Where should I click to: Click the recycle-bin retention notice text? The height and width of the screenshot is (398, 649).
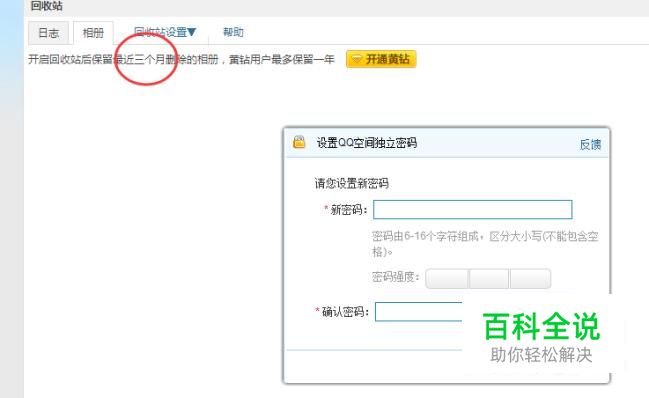tap(181, 60)
